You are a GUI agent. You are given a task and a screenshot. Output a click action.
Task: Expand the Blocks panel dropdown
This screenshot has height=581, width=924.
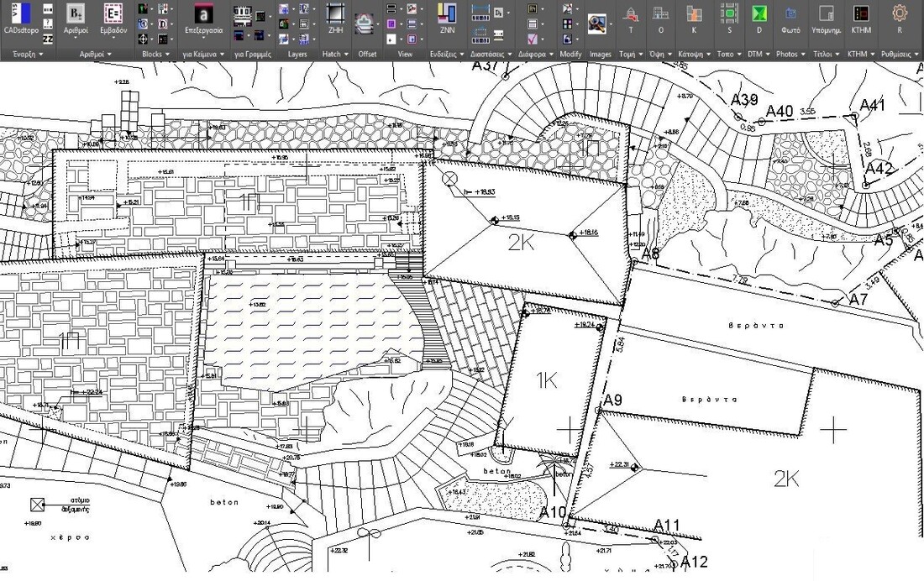click(x=156, y=54)
